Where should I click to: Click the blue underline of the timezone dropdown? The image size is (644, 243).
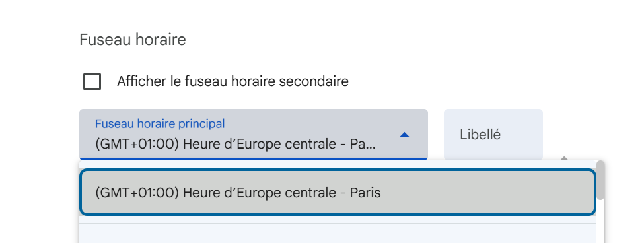(254, 159)
